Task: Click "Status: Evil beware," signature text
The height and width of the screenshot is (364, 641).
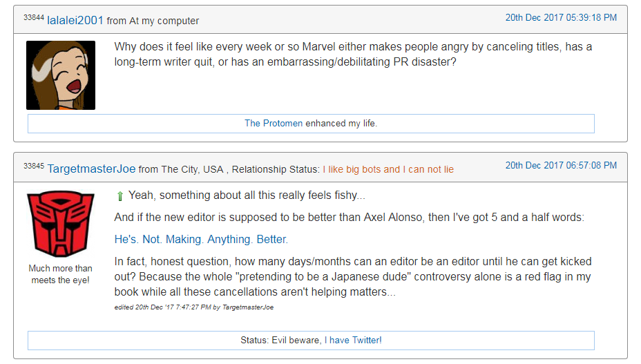Action: click(281, 340)
